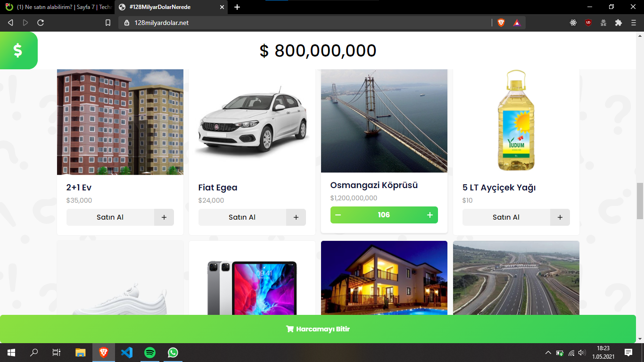Add one 5 LT Ayçiçek Yağı with plus
This screenshot has height=362, width=644.
click(560, 217)
